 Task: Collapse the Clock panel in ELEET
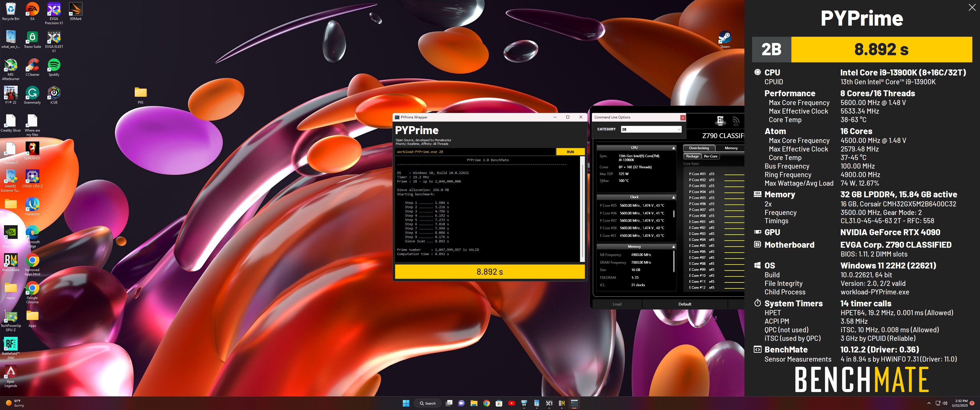[673, 197]
